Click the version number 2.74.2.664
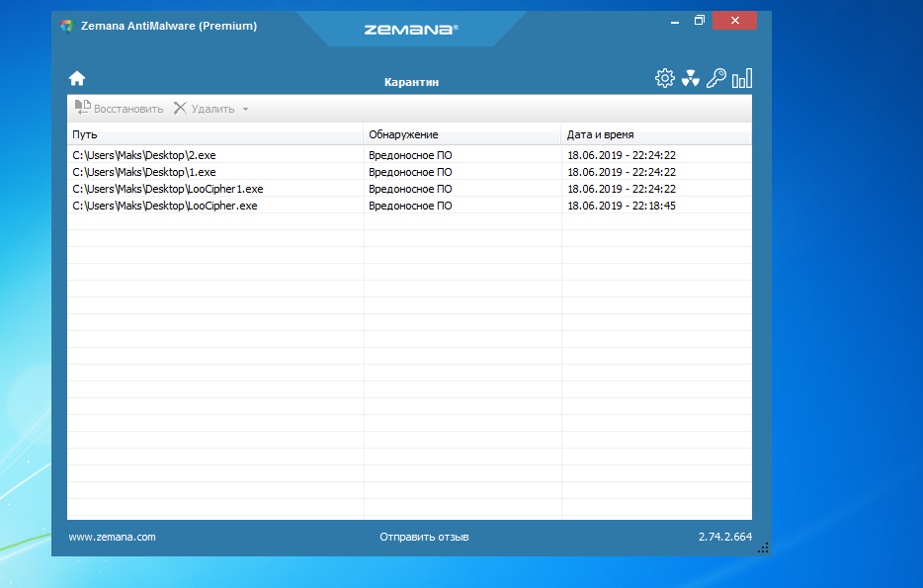This screenshot has height=588, width=923. (x=725, y=537)
